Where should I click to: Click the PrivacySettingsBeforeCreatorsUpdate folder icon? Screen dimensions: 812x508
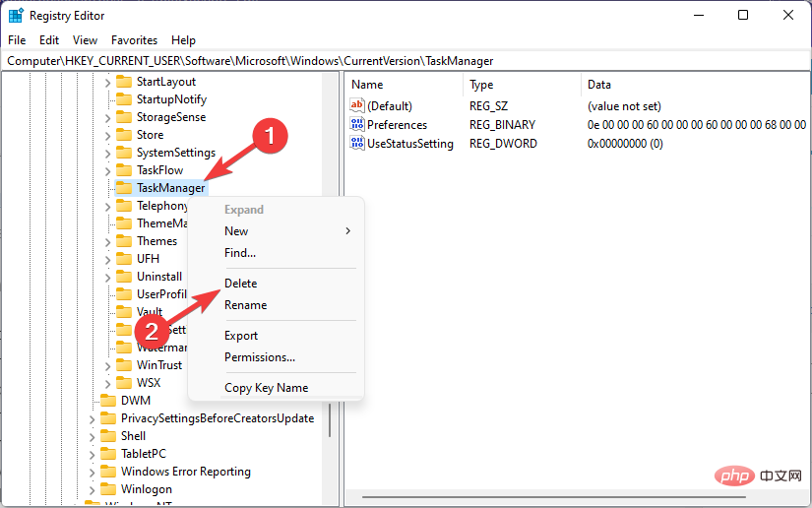[108, 417]
